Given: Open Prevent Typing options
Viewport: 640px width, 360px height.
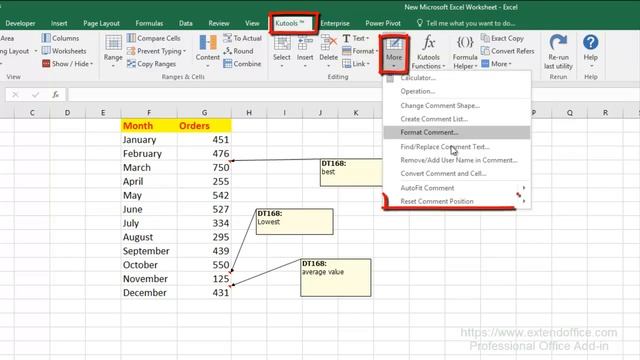Looking at the screenshot, I should (x=157, y=51).
